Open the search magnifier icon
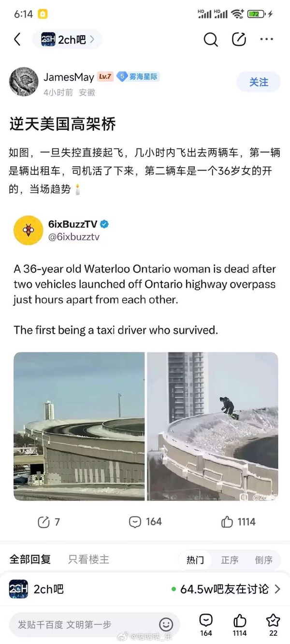290x644 pixels. (x=211, y=40)
